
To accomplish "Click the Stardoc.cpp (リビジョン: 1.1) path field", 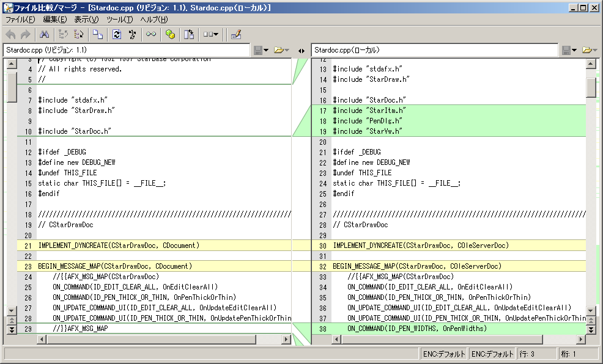I will click(127, 50).
